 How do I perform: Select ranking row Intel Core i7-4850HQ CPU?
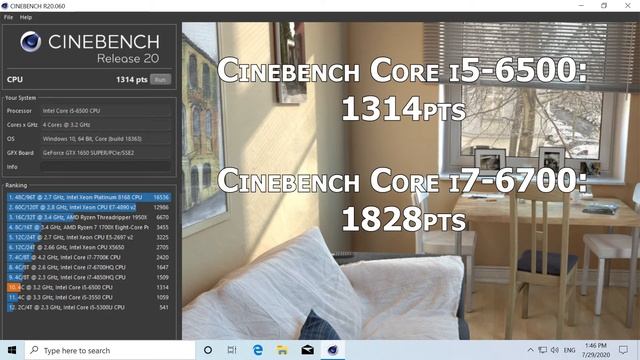coord(89,277)
